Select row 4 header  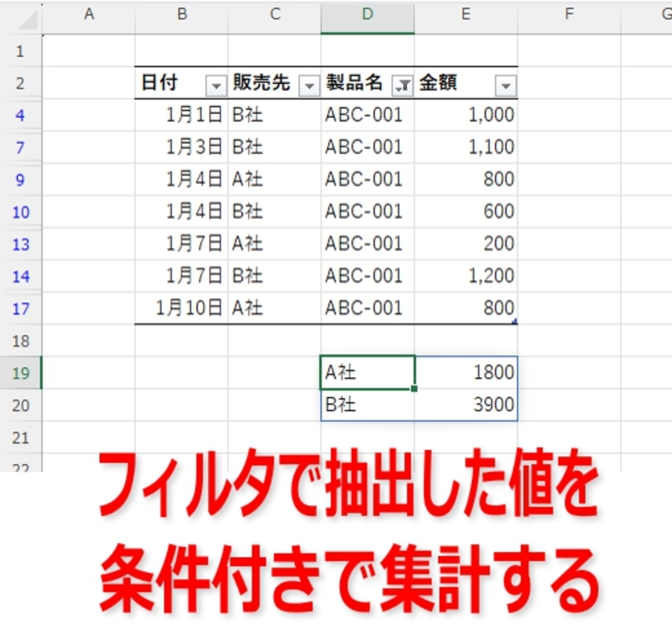coord(20,115)
